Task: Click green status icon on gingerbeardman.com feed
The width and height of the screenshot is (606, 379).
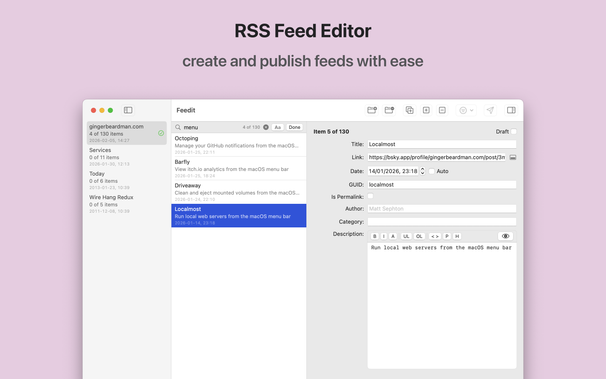Action: pos(161,133)
